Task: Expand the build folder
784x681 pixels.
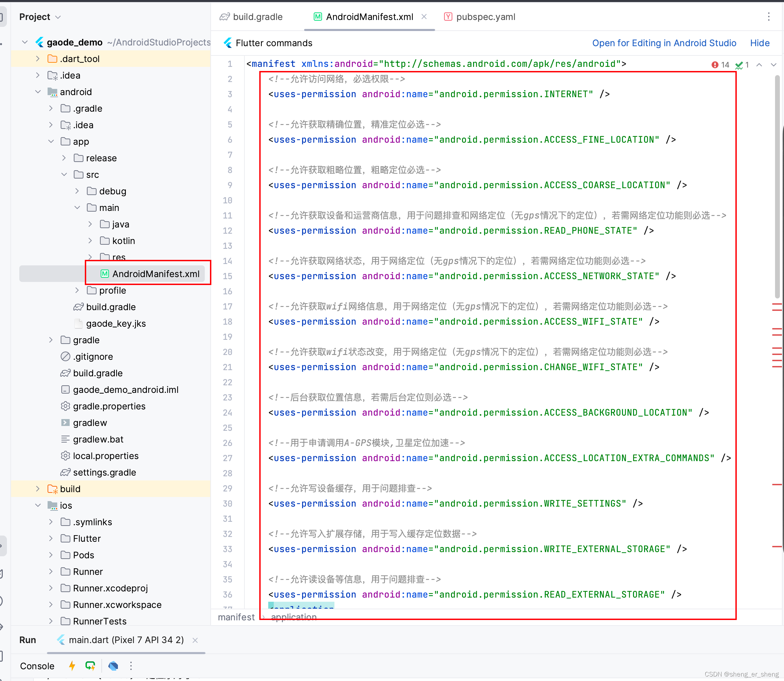Action: click(x=38, y=489)
